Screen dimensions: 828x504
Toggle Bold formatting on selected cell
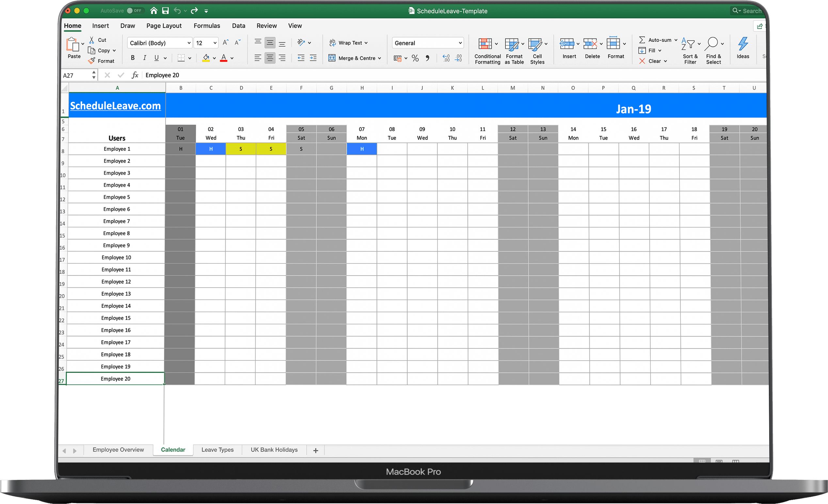133,57
